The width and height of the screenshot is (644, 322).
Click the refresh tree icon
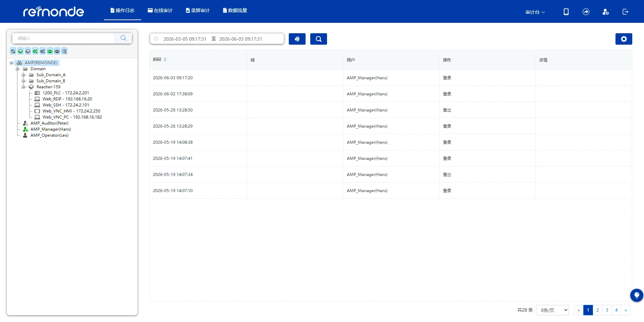(13, 51)
